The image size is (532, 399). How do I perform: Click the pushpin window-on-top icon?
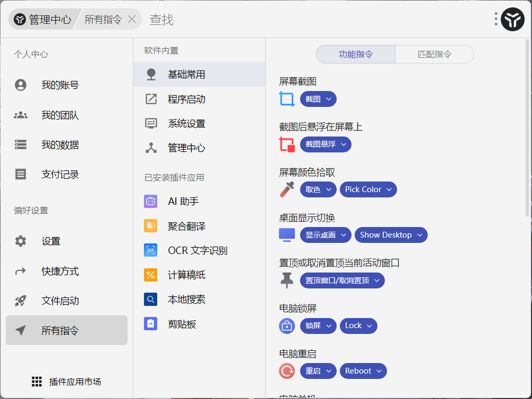point(287,280)
